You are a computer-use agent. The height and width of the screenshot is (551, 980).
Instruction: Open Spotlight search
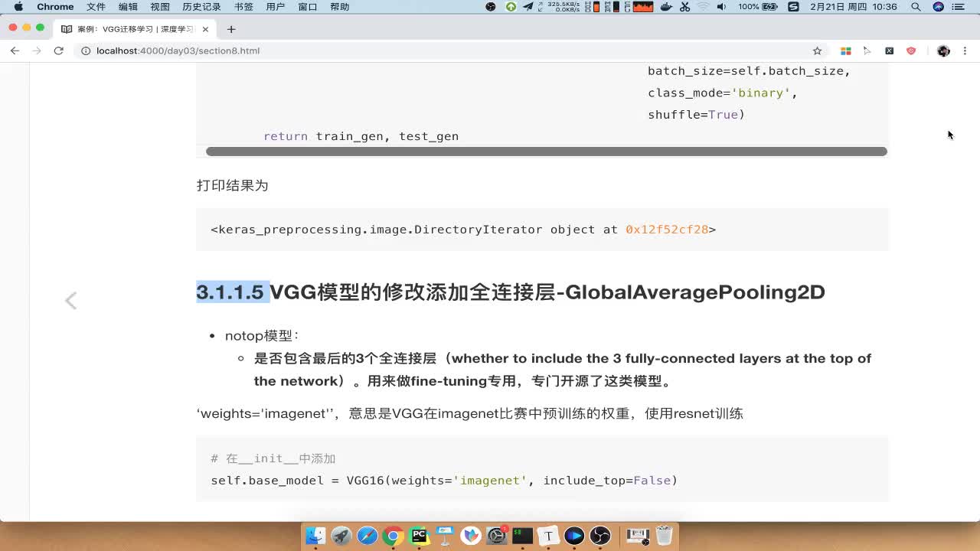click(x=916, y=7)
